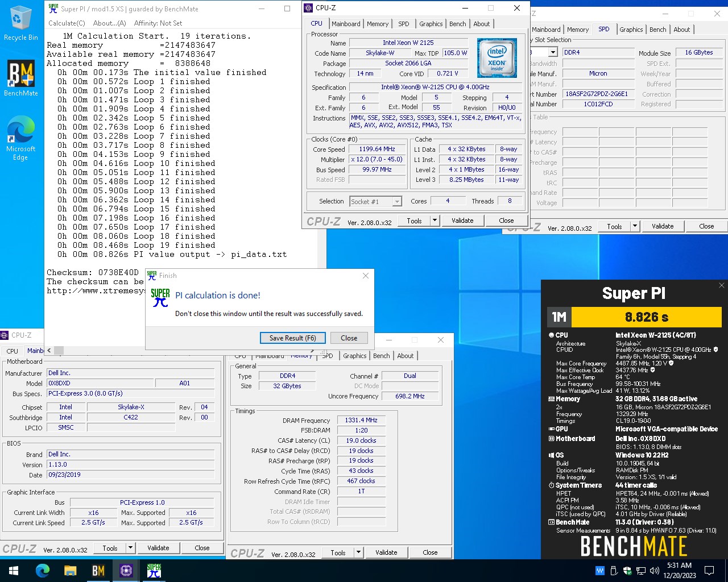This screenshot has height=582, width=728.
Task: Click the Mainboard CPU-Z window title icon
Action: [x=5, y=335]
